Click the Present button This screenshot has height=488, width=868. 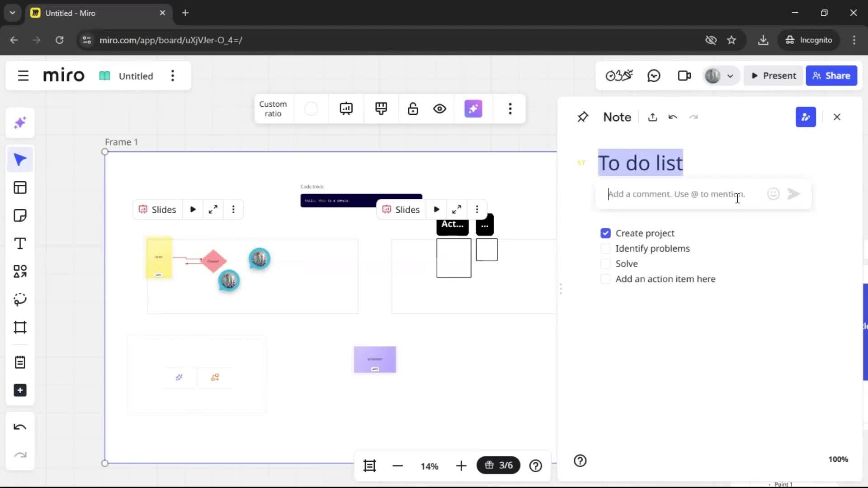click(x=774, y=76)
